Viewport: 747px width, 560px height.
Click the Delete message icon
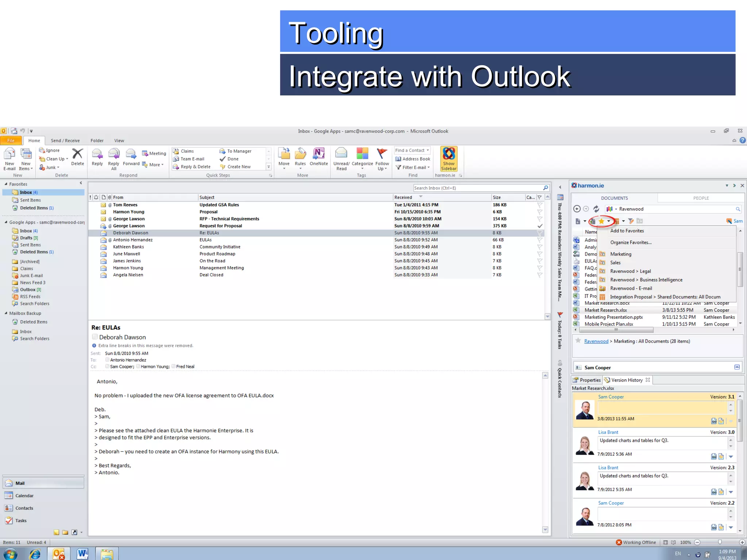coord(77,154)
